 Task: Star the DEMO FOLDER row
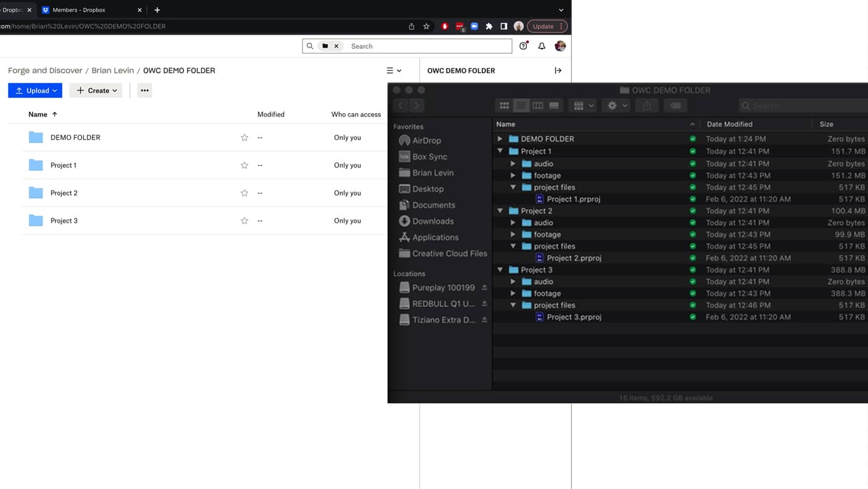click(244, 138)
